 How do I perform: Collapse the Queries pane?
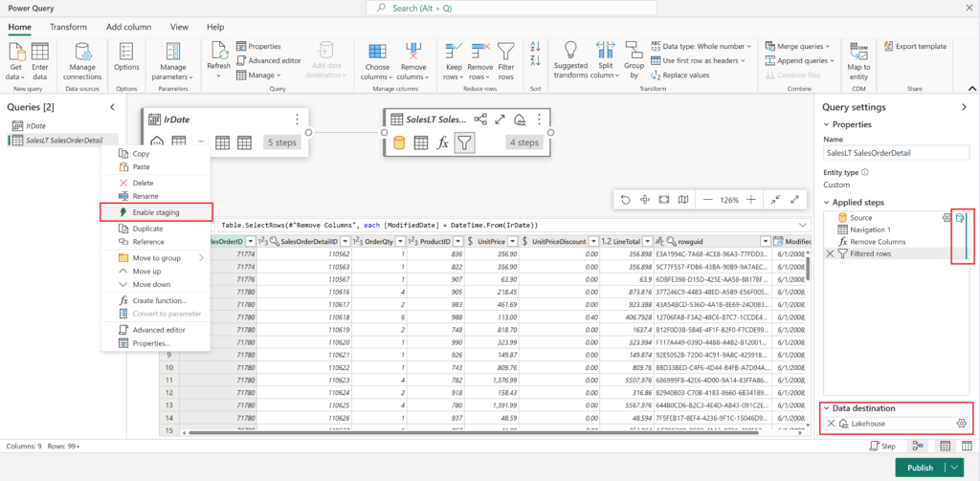coord(113,107)
